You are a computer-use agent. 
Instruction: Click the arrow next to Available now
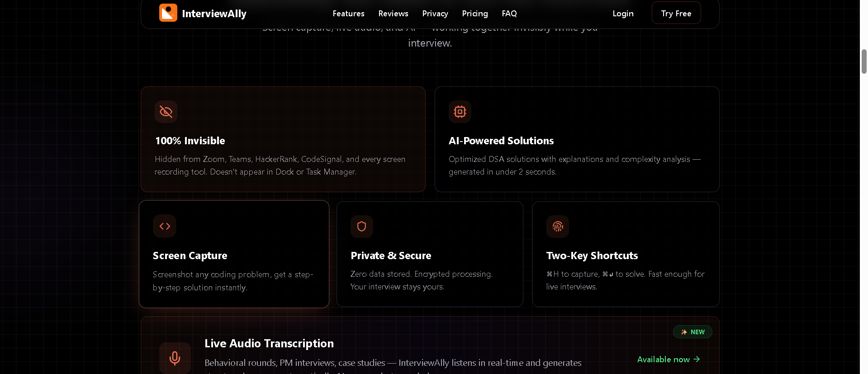click(697, 359)
